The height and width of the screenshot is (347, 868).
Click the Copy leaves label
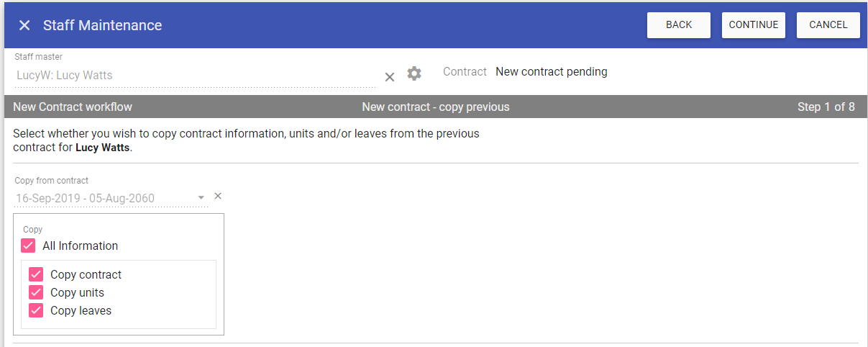coord(81,311)
